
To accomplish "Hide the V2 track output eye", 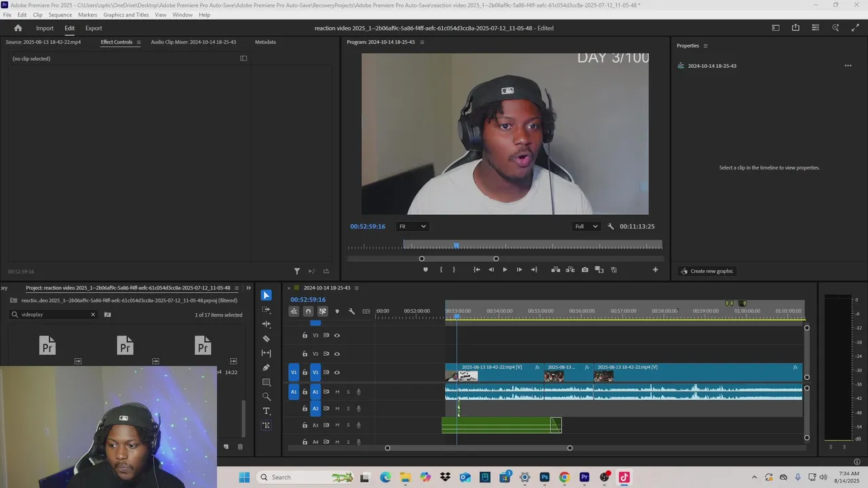I will (x=337, y=354).
